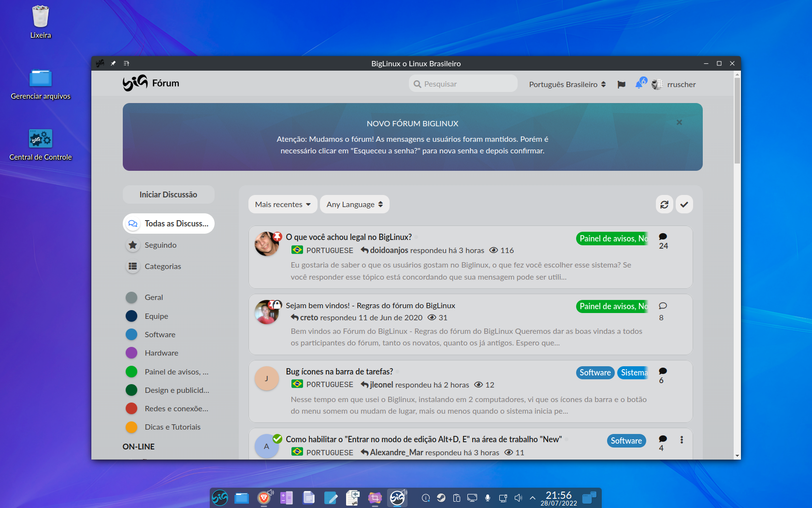Image resolution: width=812 pixels, height=508 pixels.
Task: Click the Steam tray icon
Action: 441,498
